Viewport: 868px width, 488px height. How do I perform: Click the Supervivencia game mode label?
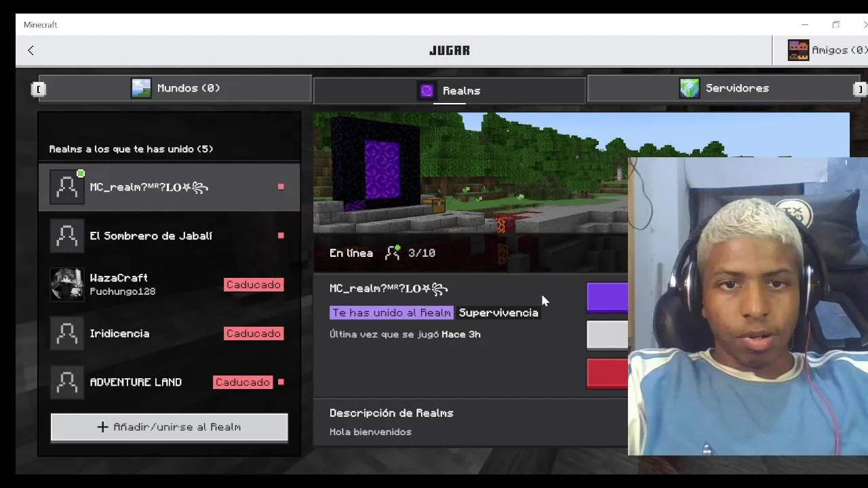click(x=498, y=312)
